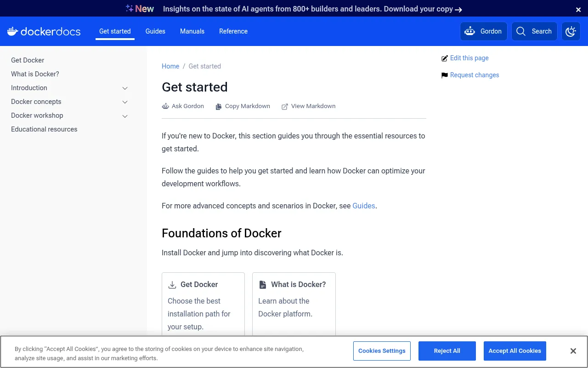Open What is Docker? sidebar item
Image resolution: width=588 pixels, height=368 pixels.
[35, 74]
